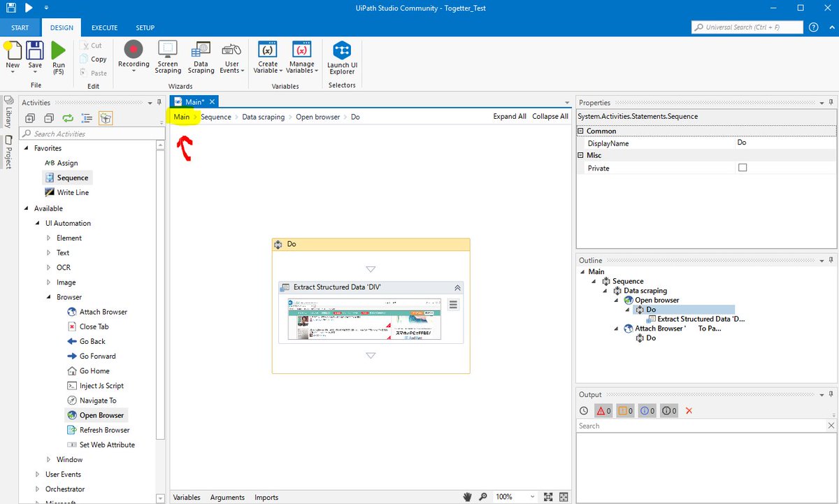This screenshot has height=504, width=839.
Task: Click Collapse All in designer
Action: (550, 117)
